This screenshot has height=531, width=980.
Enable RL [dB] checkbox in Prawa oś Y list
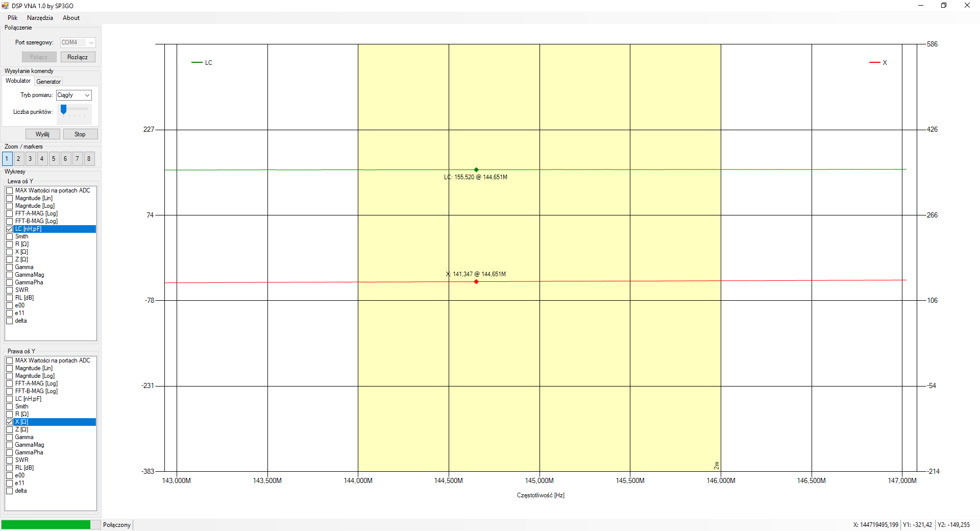point(10,468)
